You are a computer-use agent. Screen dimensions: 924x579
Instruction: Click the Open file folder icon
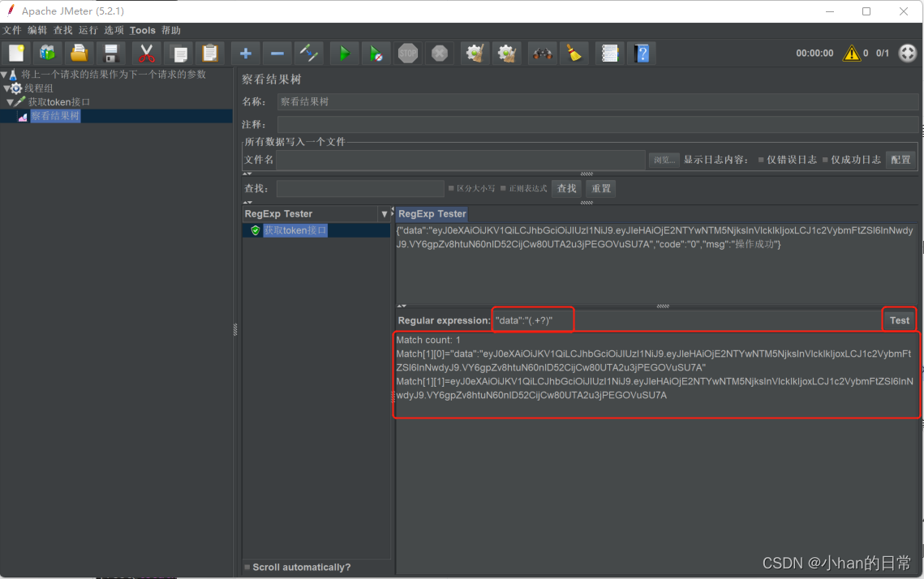(x=79, y=53)
